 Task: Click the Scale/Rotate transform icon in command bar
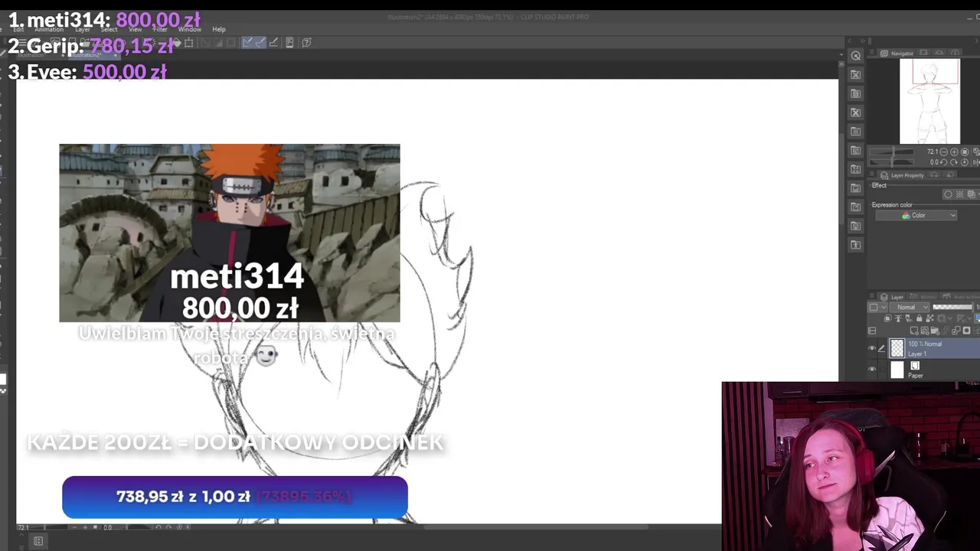188,43
